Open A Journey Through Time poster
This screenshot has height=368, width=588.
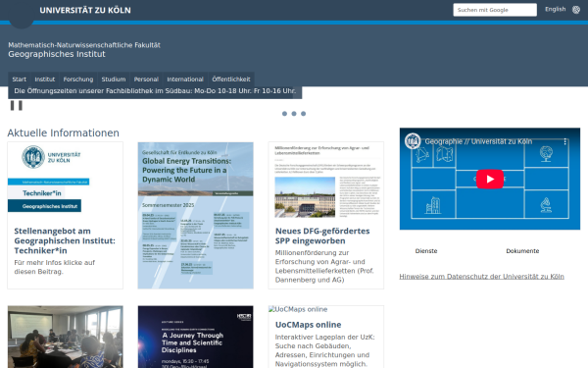[195, 337]
